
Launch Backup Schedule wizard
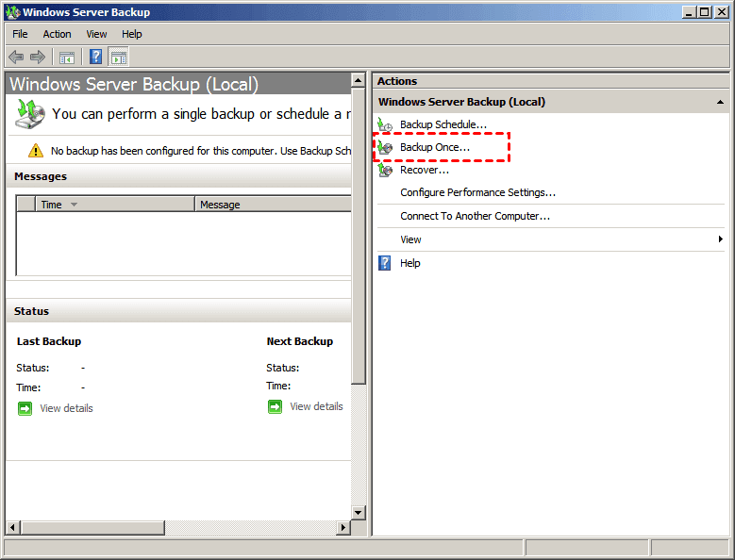point(443,124)
